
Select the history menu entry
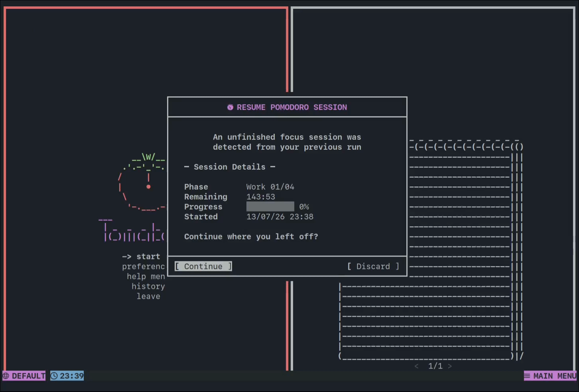[148, 286]
